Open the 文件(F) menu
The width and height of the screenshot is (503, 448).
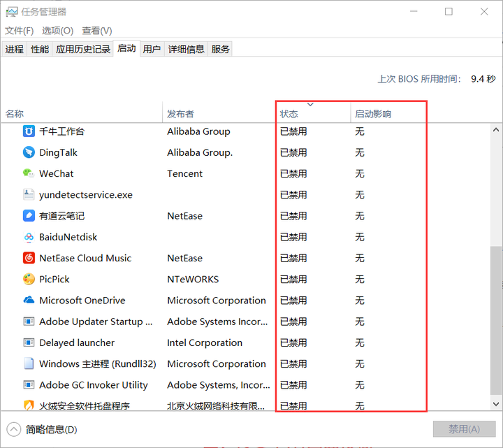(19, 31)
